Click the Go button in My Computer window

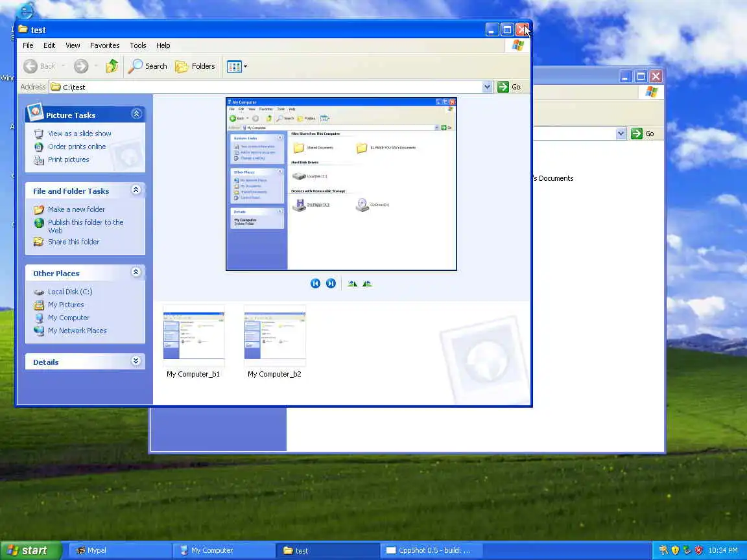[643, 134]
